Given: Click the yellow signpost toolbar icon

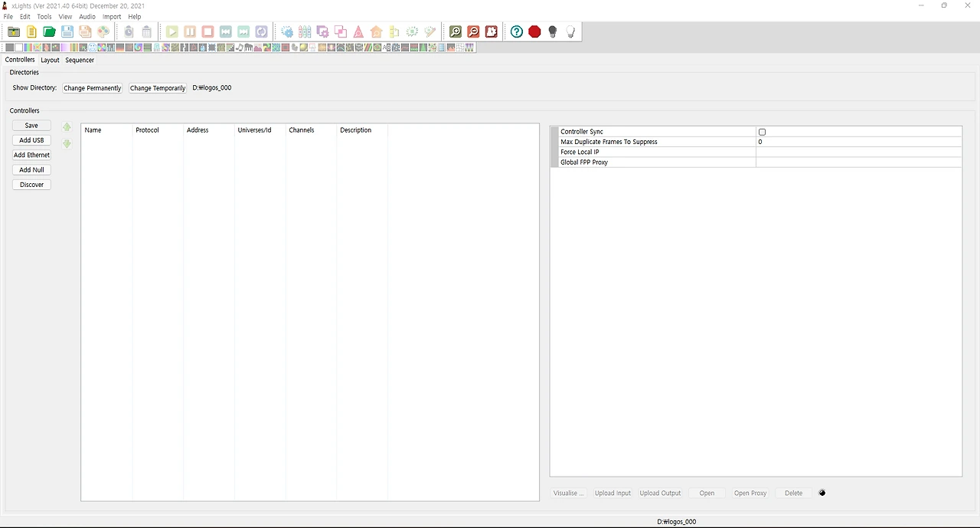Looking at the screenshot, I should point(394,31).
